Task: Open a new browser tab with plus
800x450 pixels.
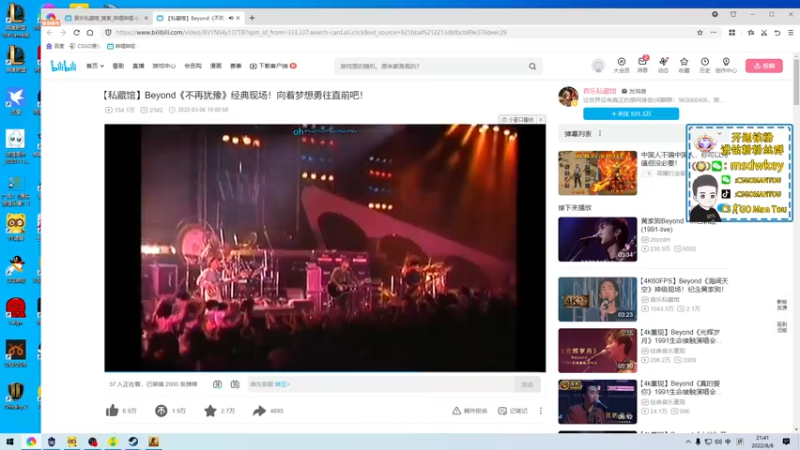Action: 252,18
